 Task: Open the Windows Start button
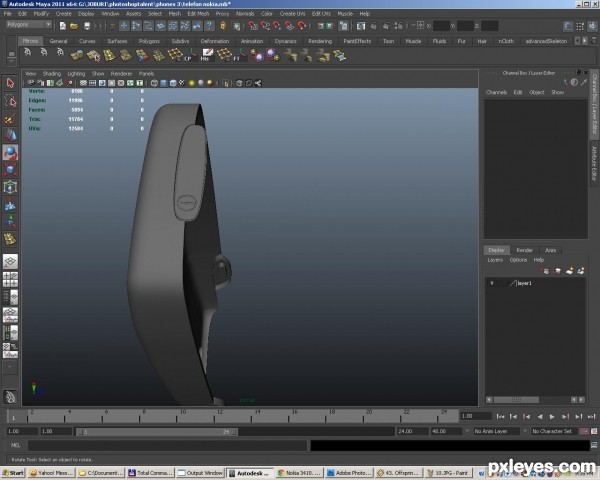(13, 473)
